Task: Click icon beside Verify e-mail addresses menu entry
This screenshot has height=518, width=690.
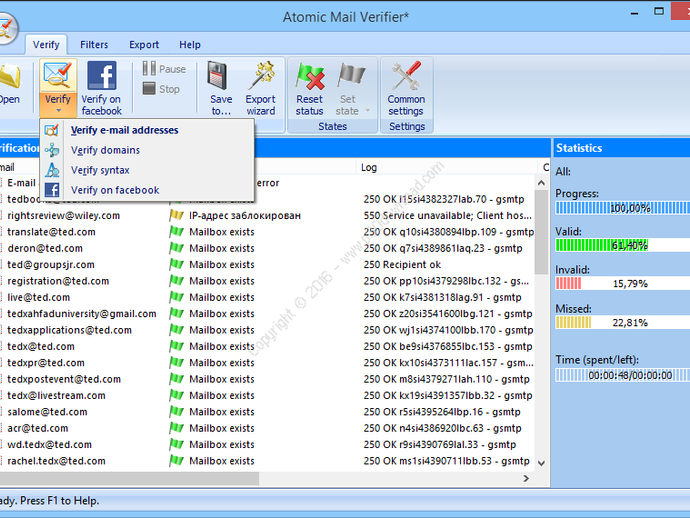Action: pyautogui.click(x=51, y=130)
